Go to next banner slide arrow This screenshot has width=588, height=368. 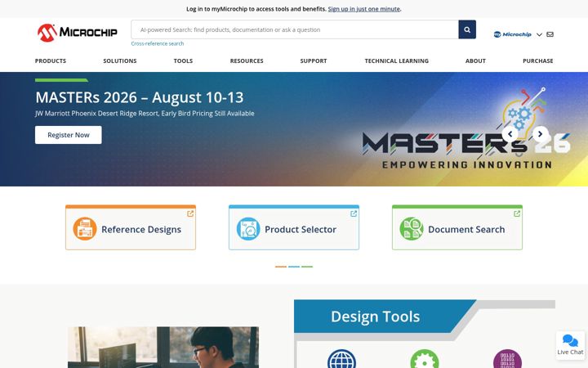[x=541, y=134]
